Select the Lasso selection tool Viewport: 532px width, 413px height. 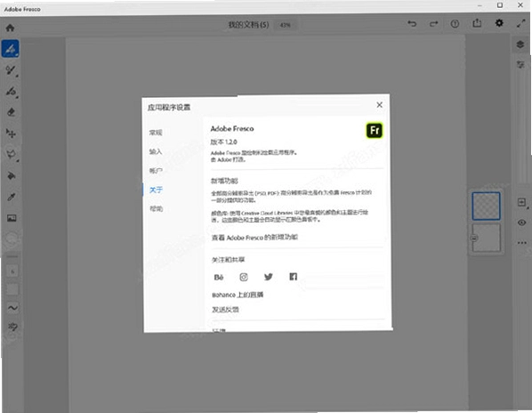click(x=12, y=154)
